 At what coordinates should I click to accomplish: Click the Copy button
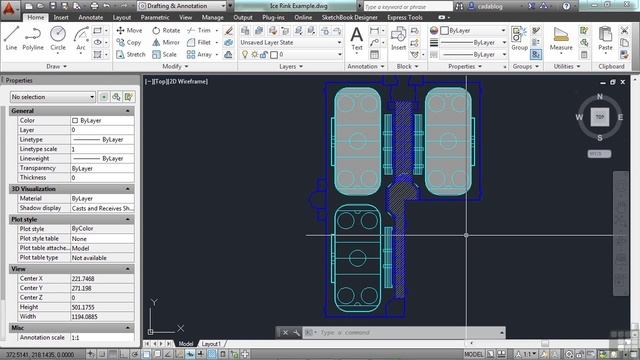pyautogui.click(x=129, y=42)
